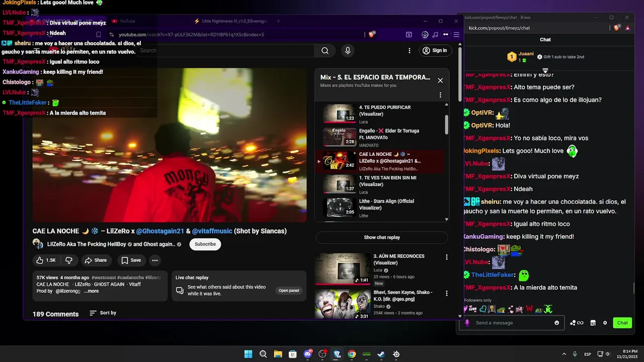Image resolution: width=644 pixels, height=362 pixels.
Task: Open Kick channel points icon
Action: tap(577, 323)
